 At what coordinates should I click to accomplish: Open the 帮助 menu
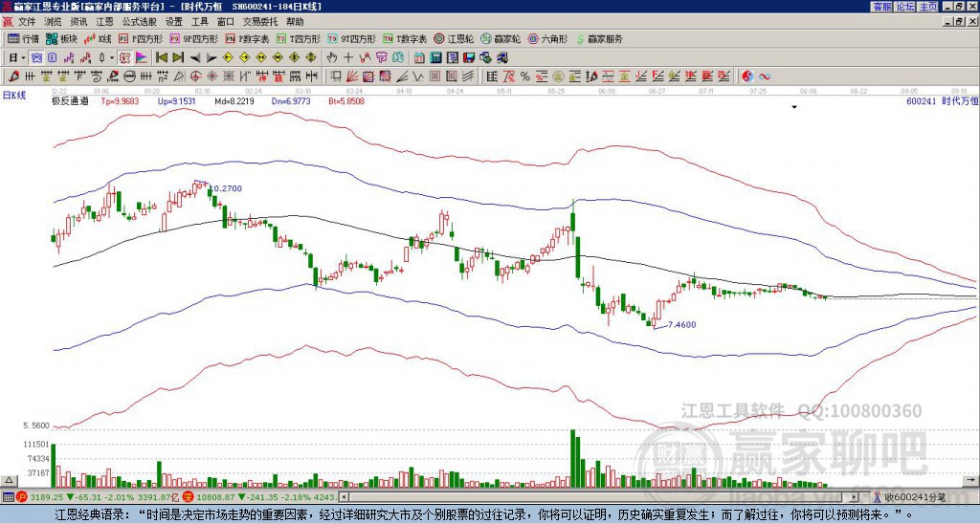[295, 22]
